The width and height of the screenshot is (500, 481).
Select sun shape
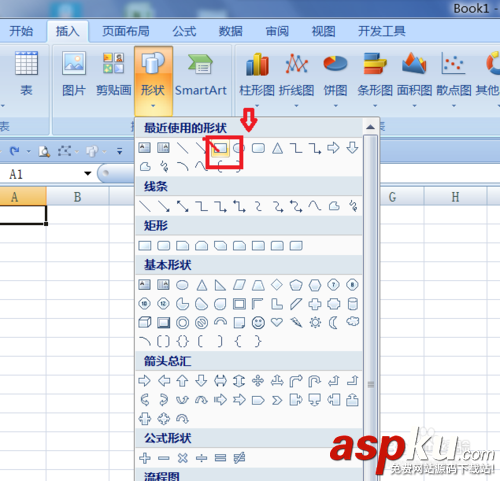(315, 322)
